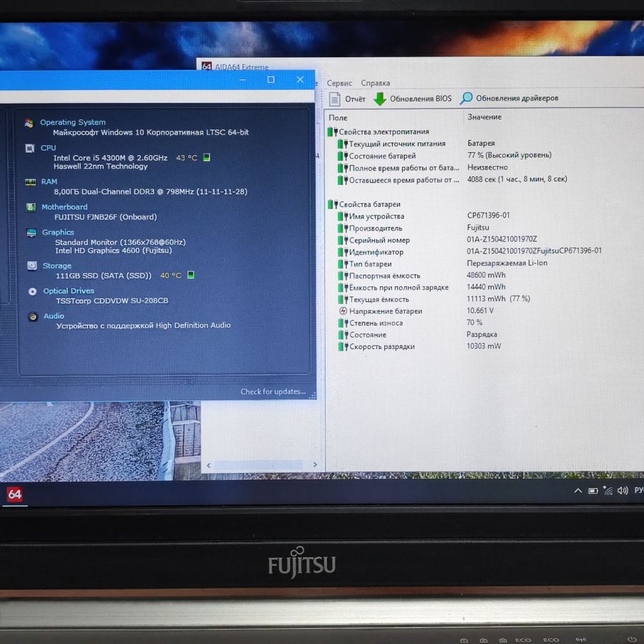This screenshot has width=644, height=644.
Task: Click the value 48600 mWh
Action: click(x=486, y=275)
